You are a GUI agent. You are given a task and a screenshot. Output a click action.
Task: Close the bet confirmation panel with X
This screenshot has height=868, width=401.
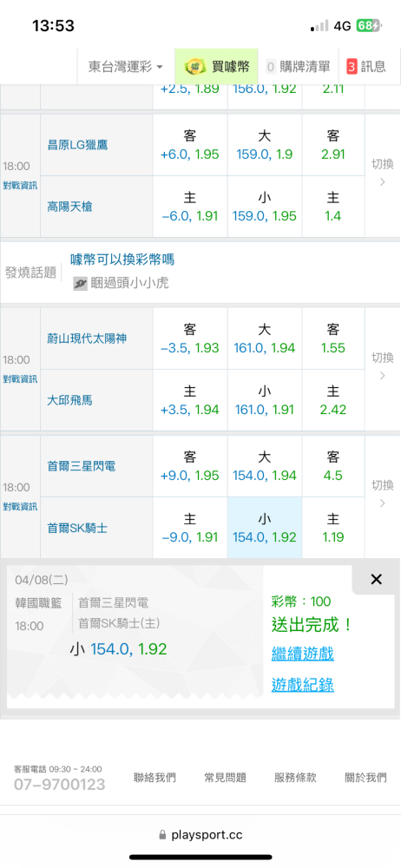(x=376, y=579)
